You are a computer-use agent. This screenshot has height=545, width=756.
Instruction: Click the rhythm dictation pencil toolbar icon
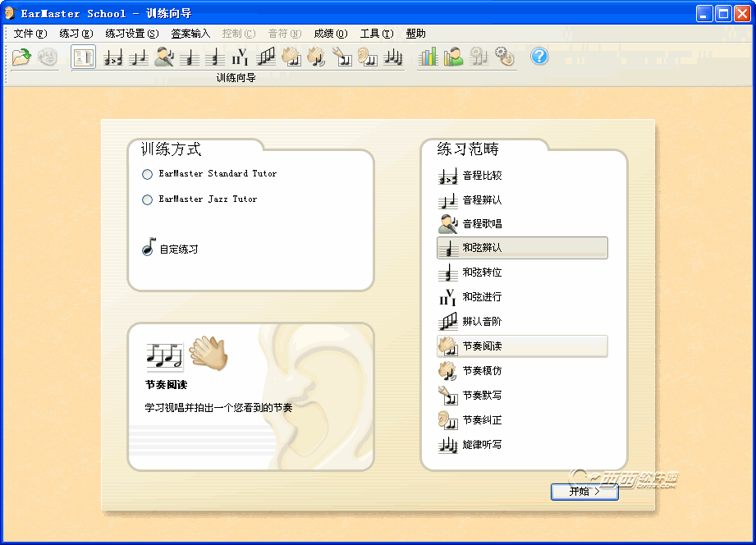[341, 57]
